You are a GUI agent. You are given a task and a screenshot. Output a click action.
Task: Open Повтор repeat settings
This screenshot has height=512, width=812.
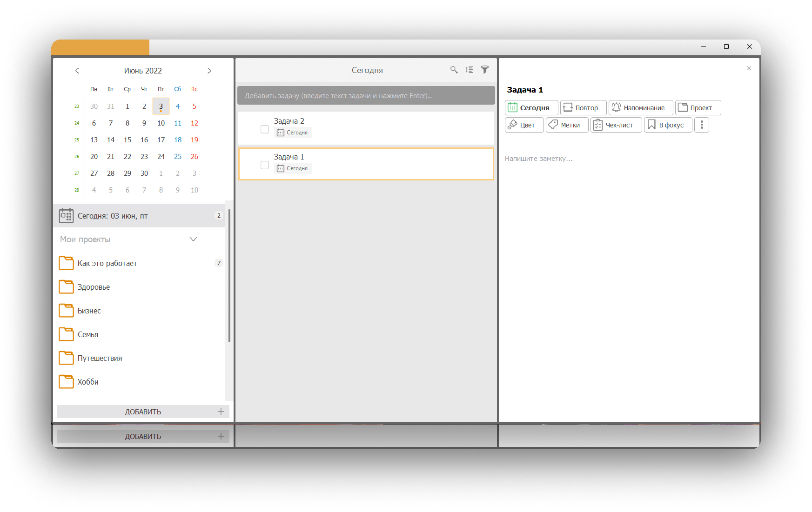584,108
